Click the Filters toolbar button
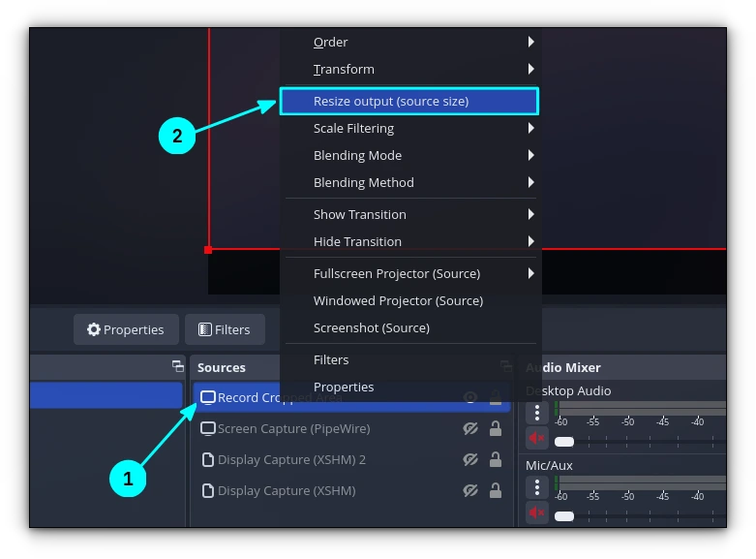Screen dimensions: 756x559 [225, 329]
